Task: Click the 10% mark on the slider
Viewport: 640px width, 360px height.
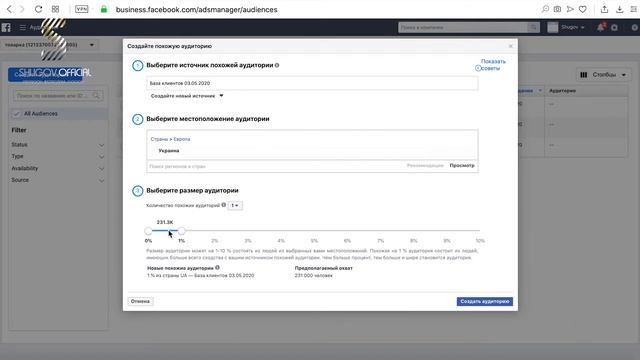Action: pos(480,241)
